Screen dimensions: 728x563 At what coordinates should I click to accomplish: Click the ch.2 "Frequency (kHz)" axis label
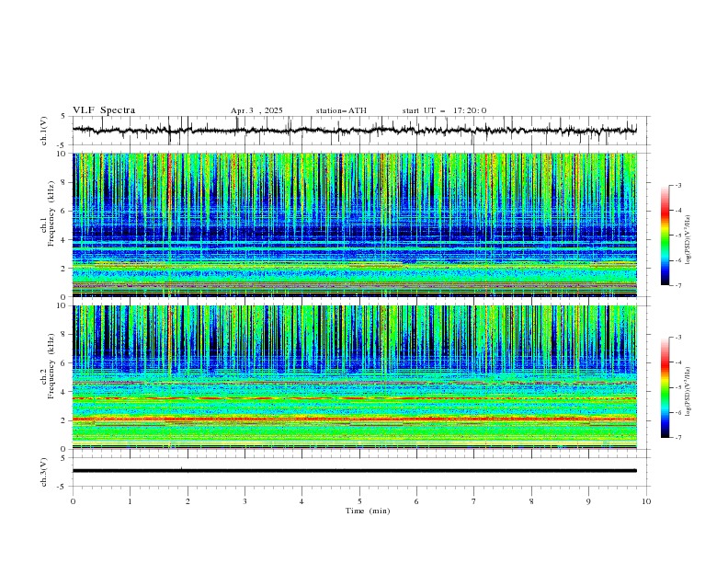(x=51, y=366)
